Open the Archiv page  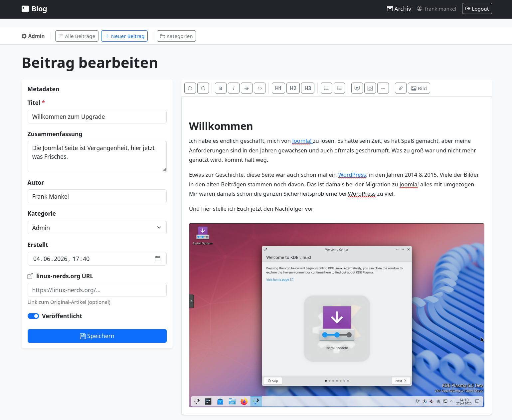pyautogui.click(x=399, y=9)
